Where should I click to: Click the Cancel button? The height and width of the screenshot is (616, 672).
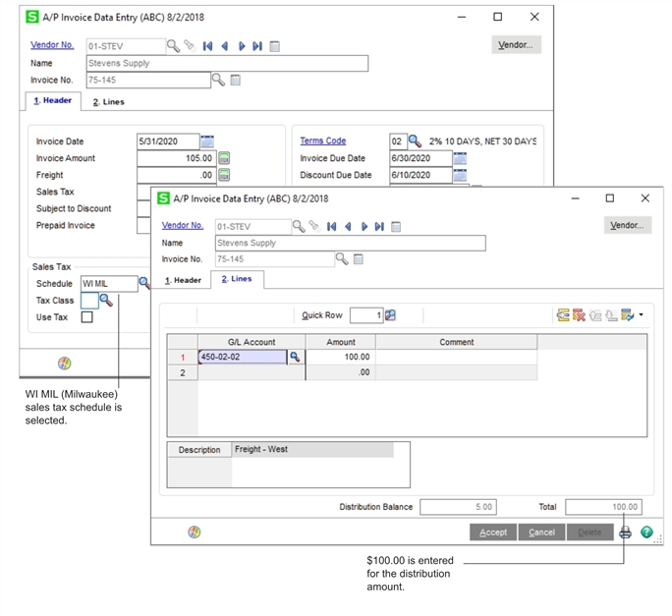pyautogui.click(x=541, y=532)
